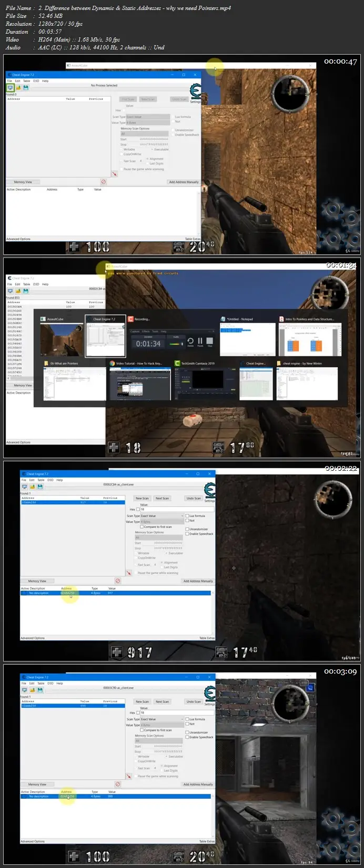
Task: Click the open-folder icon in the 00:03:09 Cheat Engine toolbar
Action: click(x=32, y=690)
